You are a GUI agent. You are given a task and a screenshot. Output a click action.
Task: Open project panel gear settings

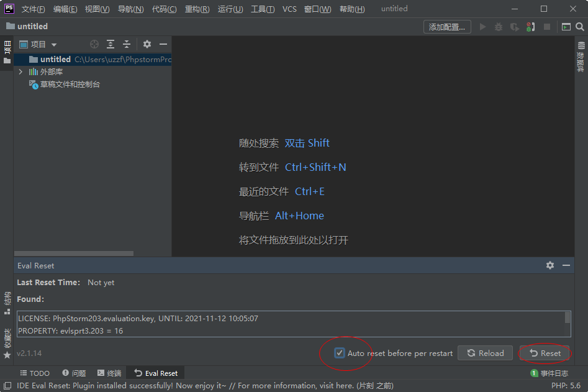147,44
